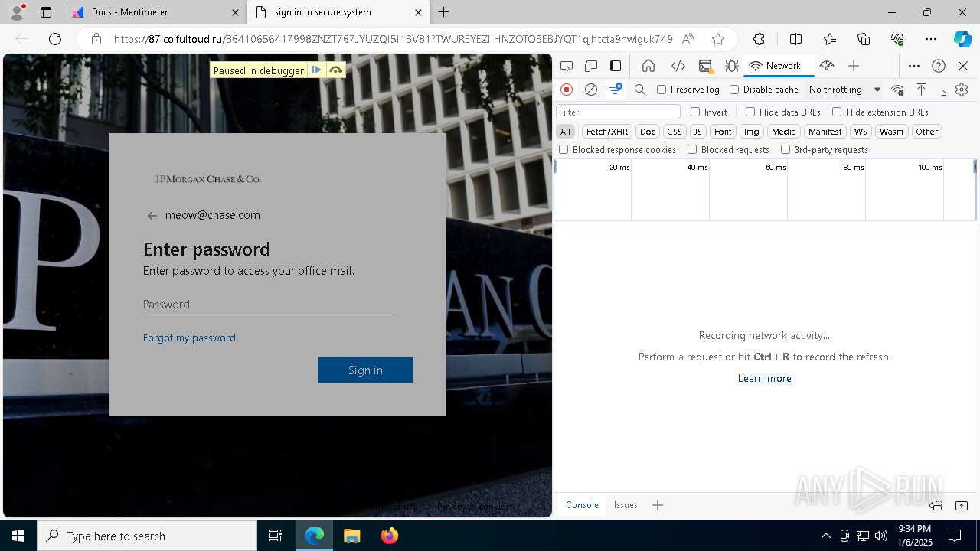Open the Console panel icon in DevTools
The image size is (980, 551).
point(705,66)
